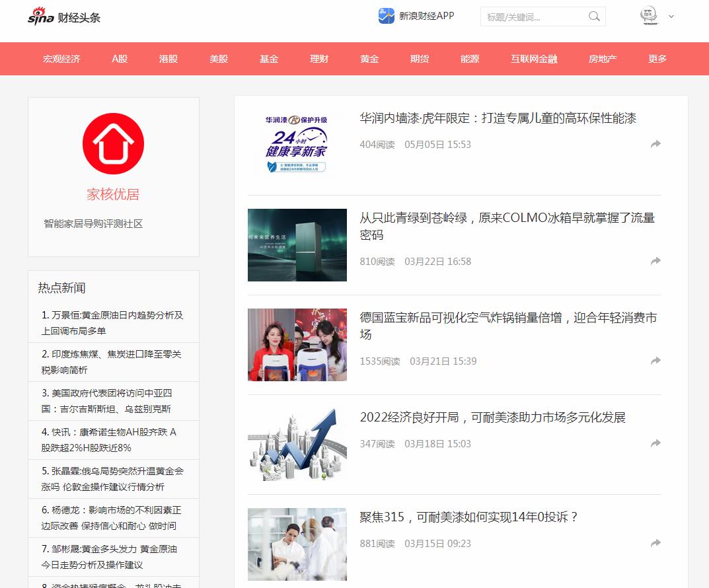Click the 810阅读 read count
This screenshot has height=588, width=709.
click(377, 262)
